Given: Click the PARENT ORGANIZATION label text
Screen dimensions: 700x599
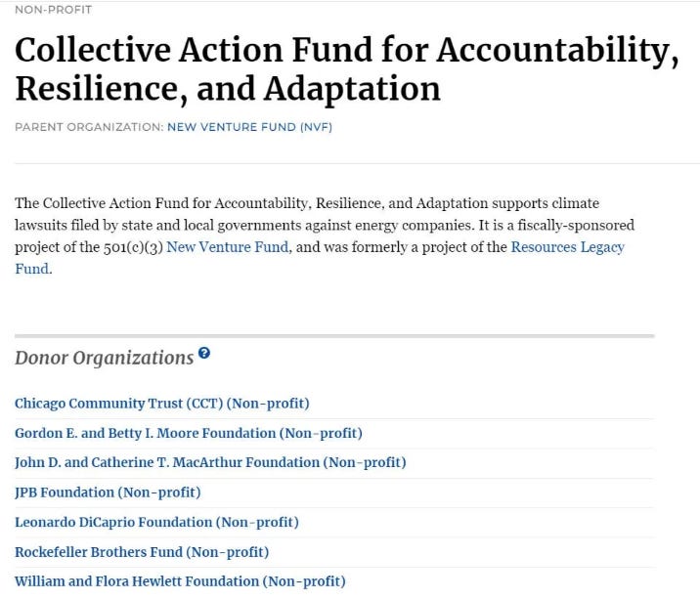Looking at the screenshot, I should [89, 127].
